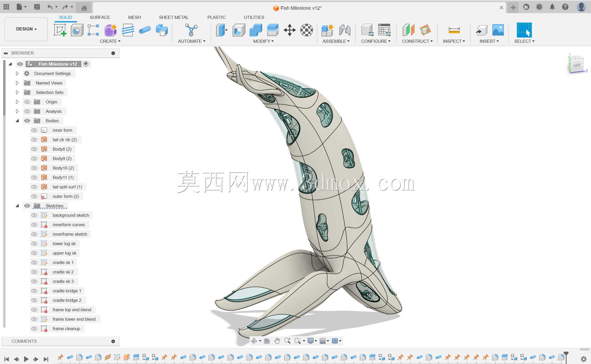Open the MODIFY dropdown menu

tap(263, 41)
